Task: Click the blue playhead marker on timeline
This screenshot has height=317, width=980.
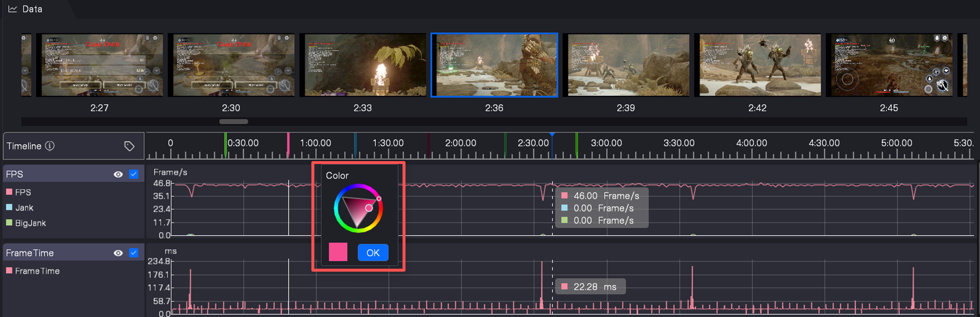Action: (552, 135)
